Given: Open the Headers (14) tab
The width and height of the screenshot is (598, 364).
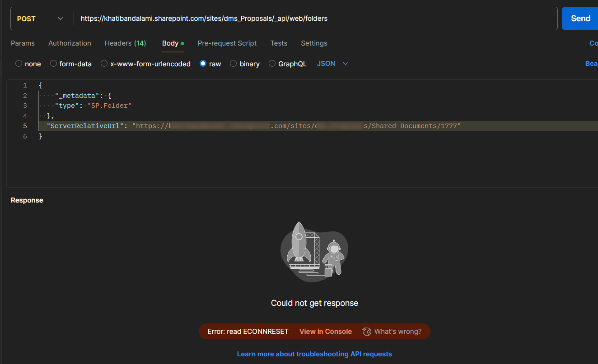Looking at the screenshot, I should tap(125, 43).
